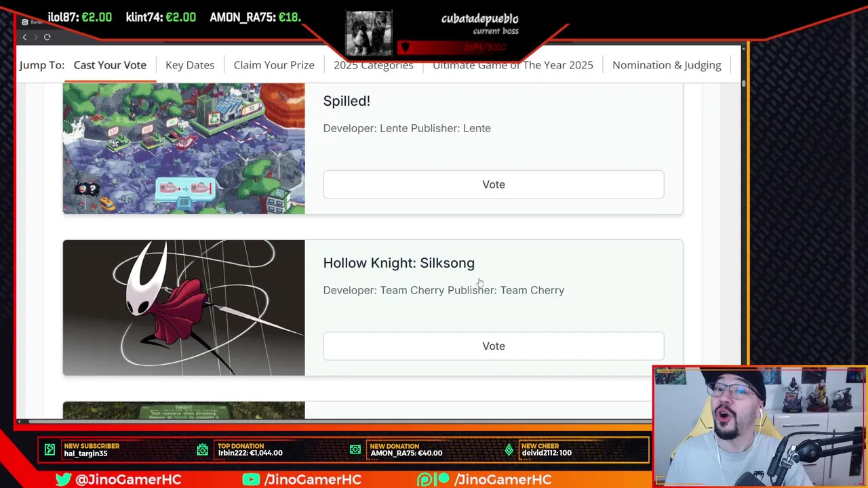The image size is (868, 488).
Task: Click the browser tab favicon
Action: (x=24, y=22)
